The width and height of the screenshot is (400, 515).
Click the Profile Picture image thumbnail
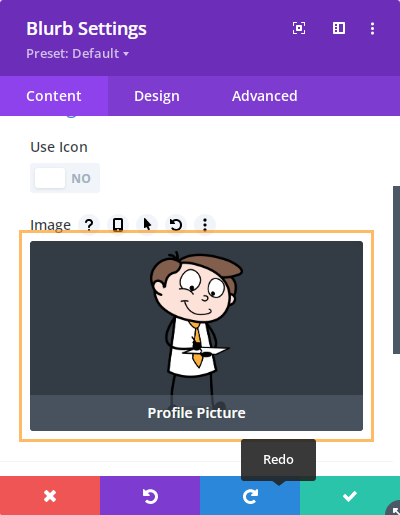coord(196,336)
